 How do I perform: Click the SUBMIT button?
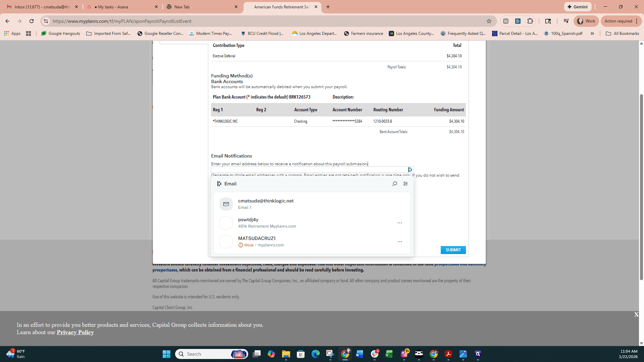[x=453, y=250]
